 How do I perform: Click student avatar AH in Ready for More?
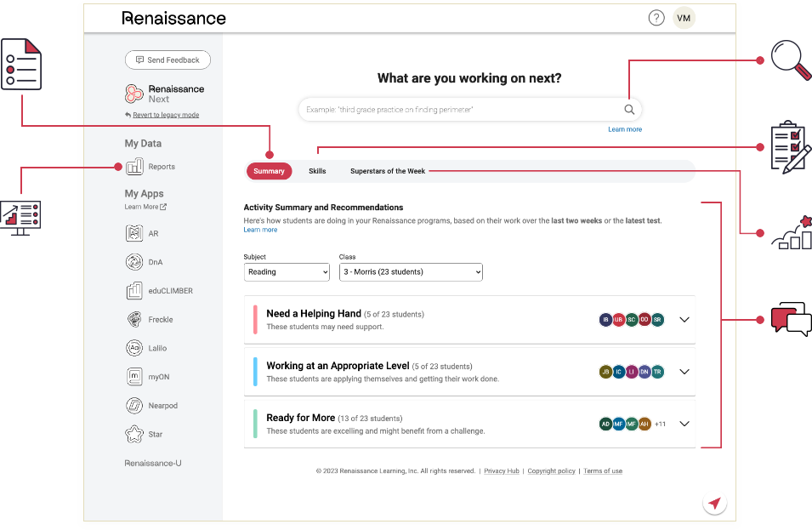(644, 424)
